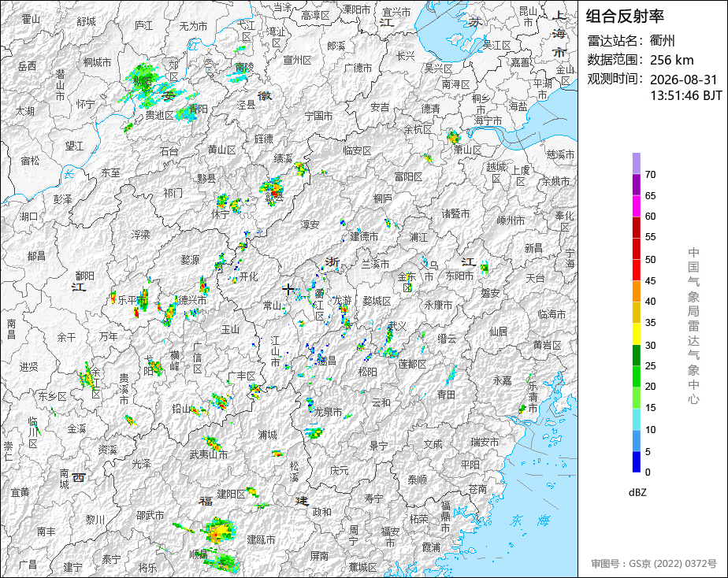The width and height of the screenshot is (728, 578).
Task: Click the red 50 dBZ legend color
Action: click(636, 249)
